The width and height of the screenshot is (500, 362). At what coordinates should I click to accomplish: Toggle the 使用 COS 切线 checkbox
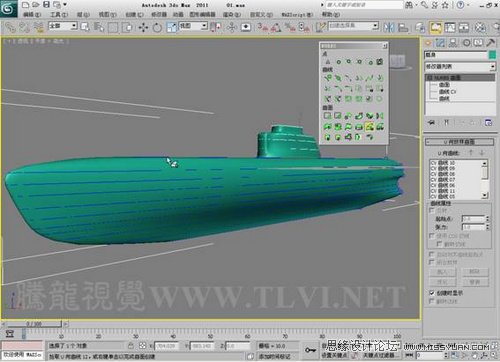[432, 236]
